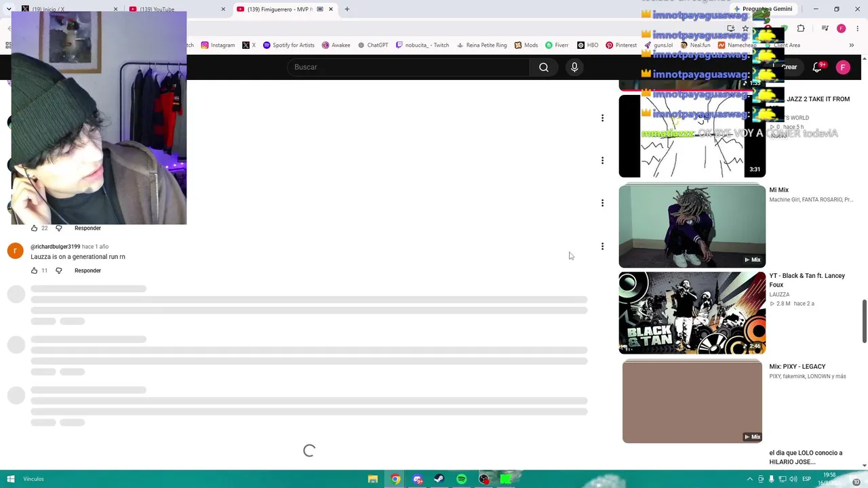Open ChatGPT bookmark

click(x=373, y=45)
